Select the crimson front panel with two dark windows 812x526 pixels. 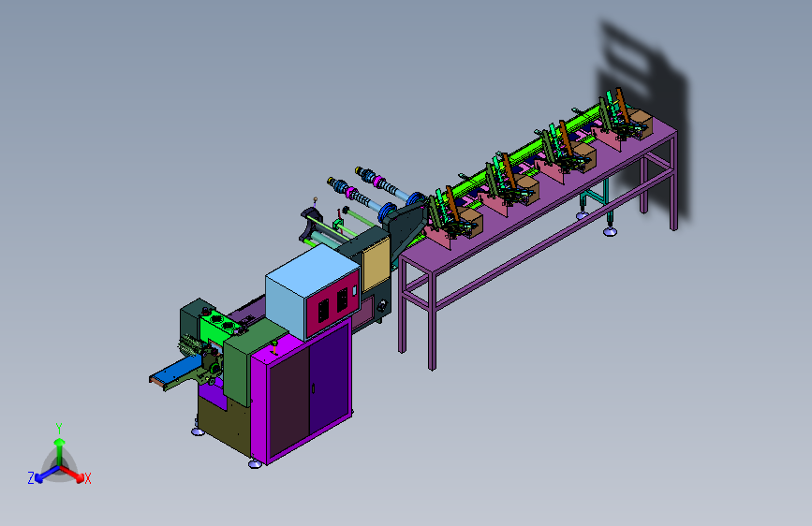tap(332, 304)
